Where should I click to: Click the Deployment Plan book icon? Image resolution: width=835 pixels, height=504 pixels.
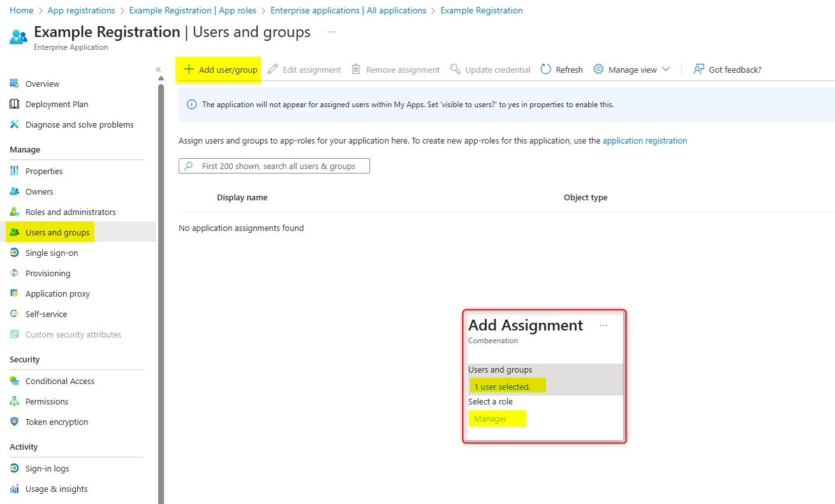(x=14, y=104)
